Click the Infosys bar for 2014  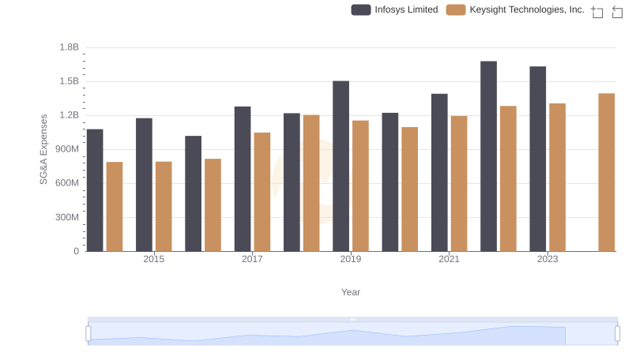pos(95,190)
